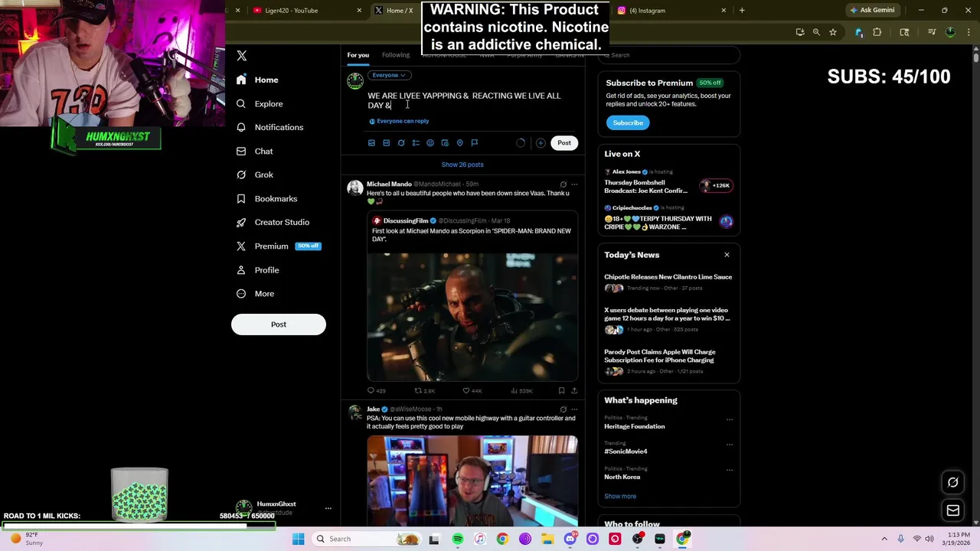The width and height of the screenshot is (980, 551).
Task: Open more options on Michael Mando's post
Action: (574, 184)
